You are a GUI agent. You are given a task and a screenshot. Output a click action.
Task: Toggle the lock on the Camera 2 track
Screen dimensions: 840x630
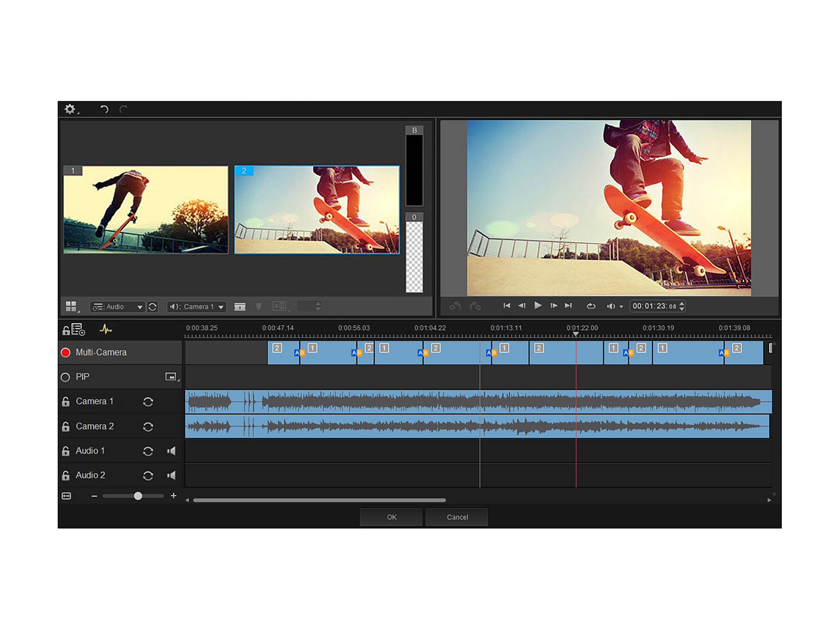tap(66, 426)
